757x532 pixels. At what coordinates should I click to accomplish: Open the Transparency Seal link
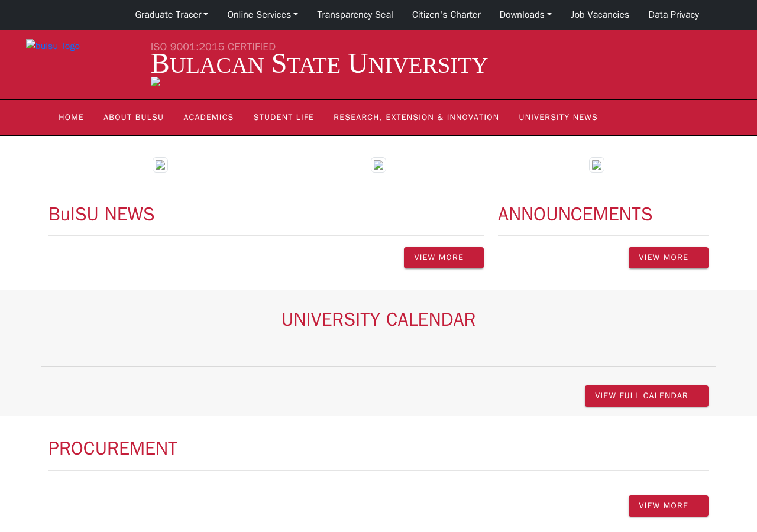click(x=355, y=15)
